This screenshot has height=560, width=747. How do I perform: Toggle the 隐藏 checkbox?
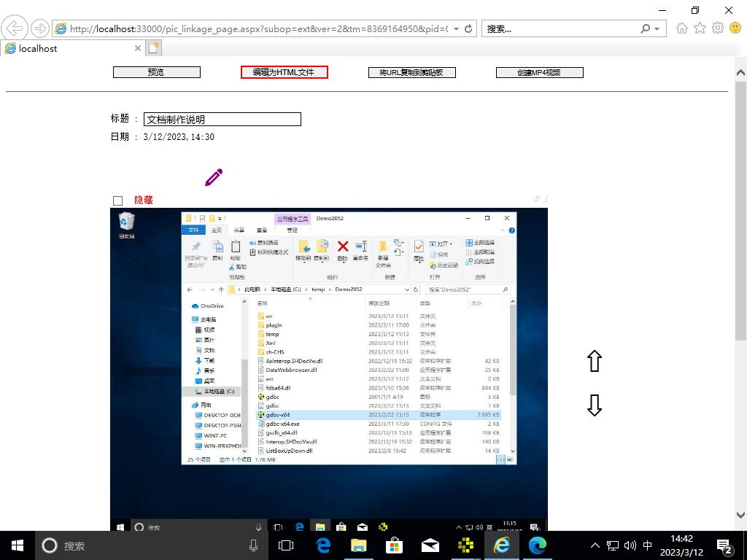117,201
